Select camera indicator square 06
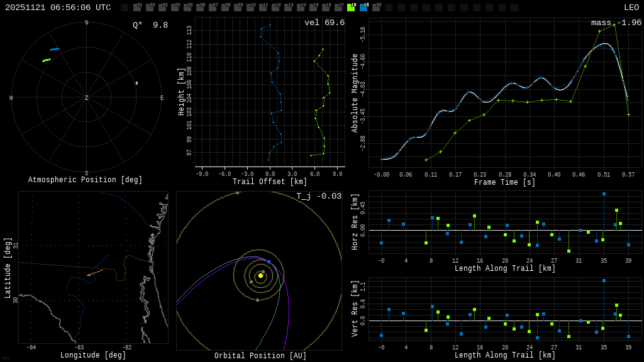Viewport: 644px width, 362px height. tap(200, 8)
